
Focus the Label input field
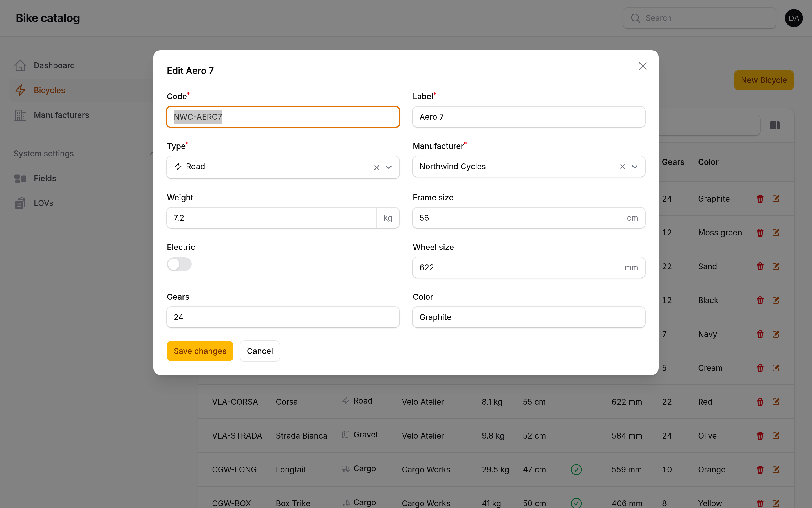528,117
